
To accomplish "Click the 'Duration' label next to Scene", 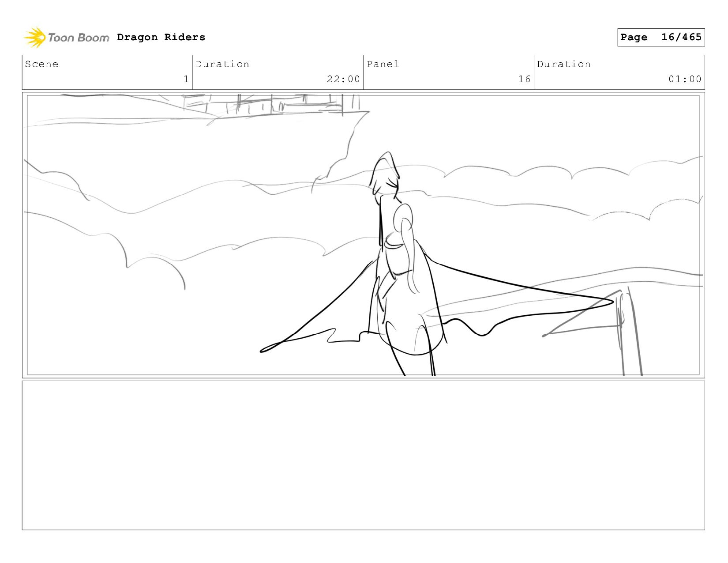I will 222,64.
